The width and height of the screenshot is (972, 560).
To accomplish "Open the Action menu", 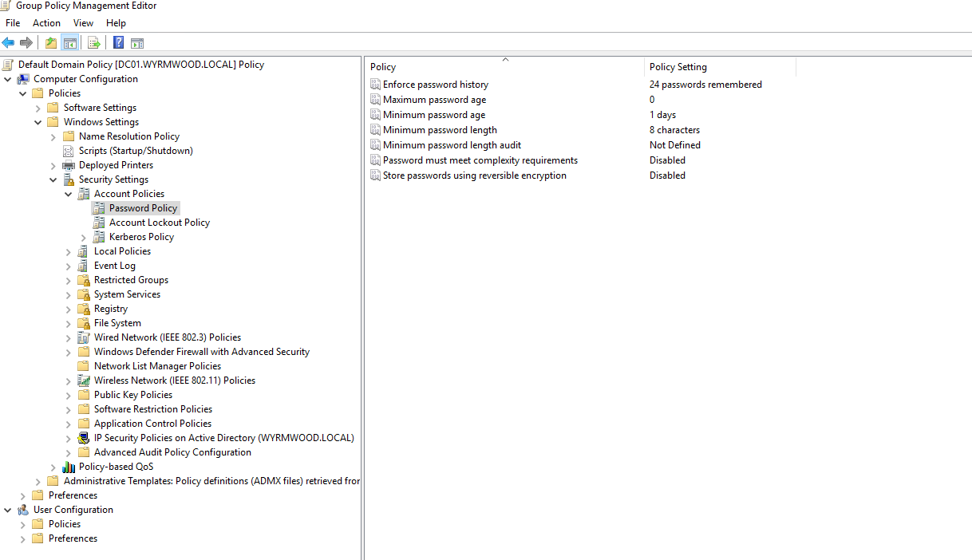I will [46, 23].
